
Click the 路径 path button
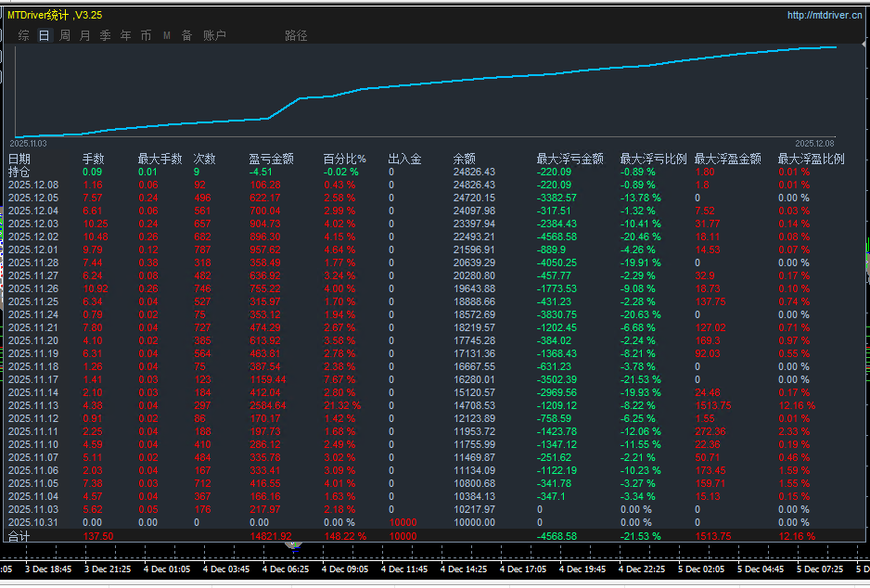click(x=296, y=35)
